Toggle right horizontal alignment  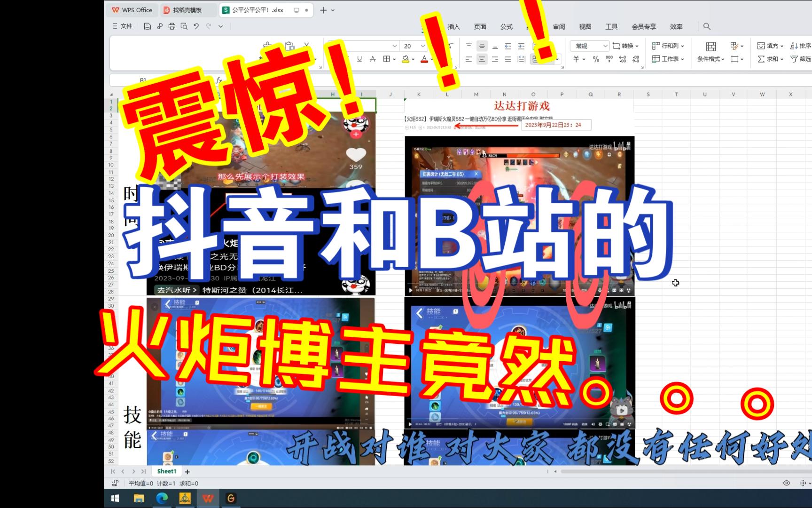[495, 59]
